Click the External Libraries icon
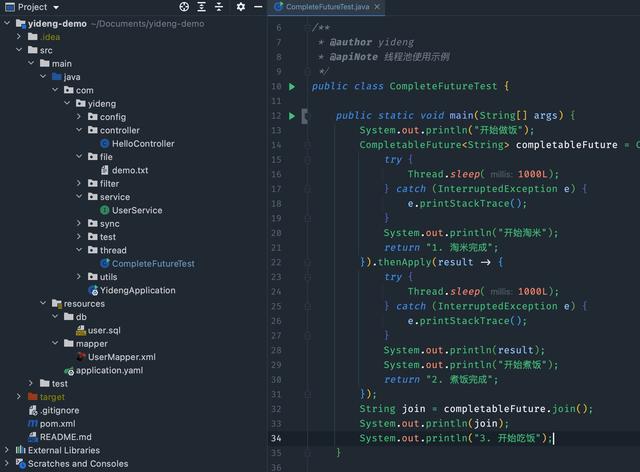640x472 pixels. 20,450
